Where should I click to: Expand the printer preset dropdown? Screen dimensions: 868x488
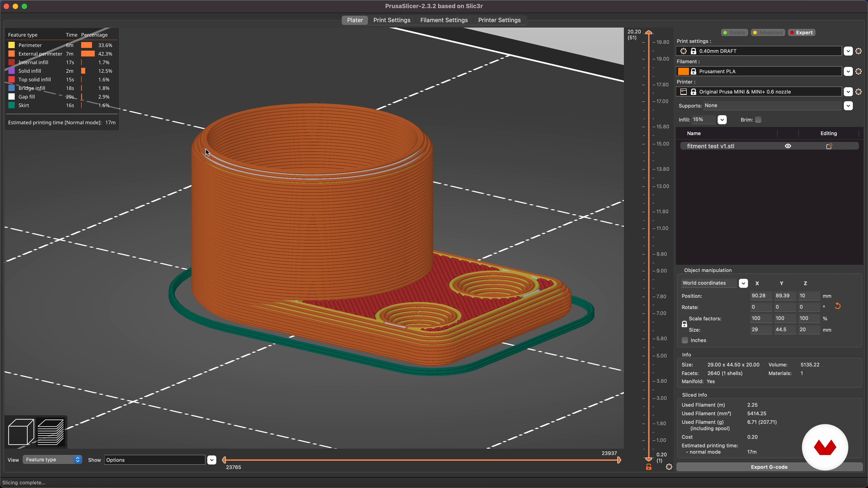click(848, 91)
